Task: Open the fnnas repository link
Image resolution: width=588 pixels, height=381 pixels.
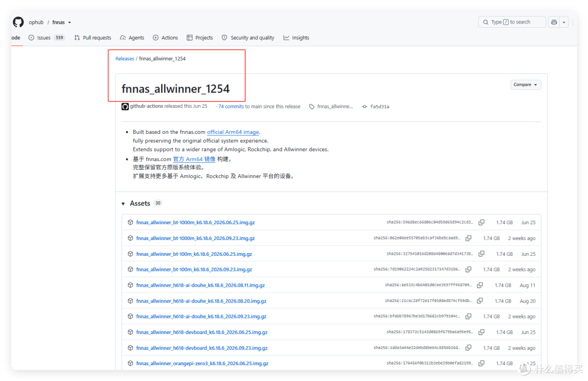Action: tap(58, 22)
